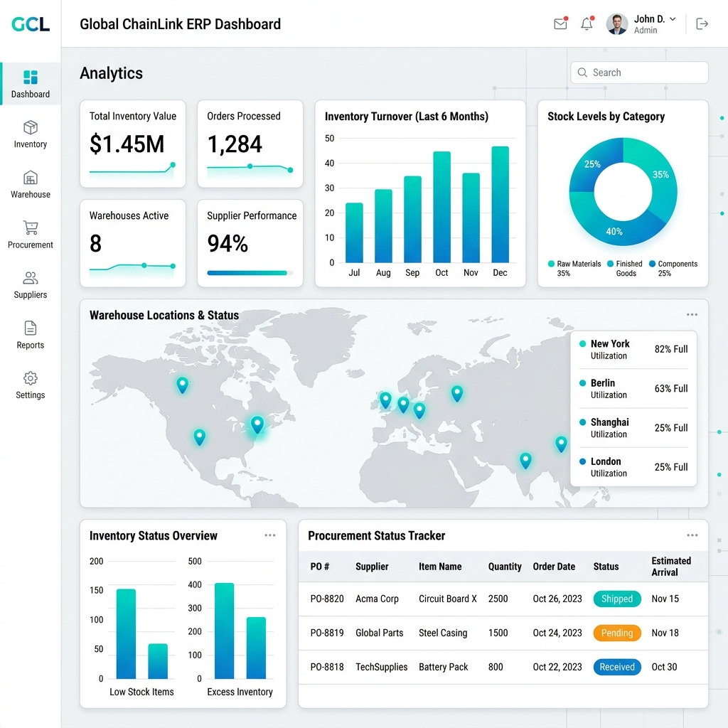The height and width of the screenshot is (728, 728).
Task: Click the Pending status badge
Action: click(x=617, y=633)
